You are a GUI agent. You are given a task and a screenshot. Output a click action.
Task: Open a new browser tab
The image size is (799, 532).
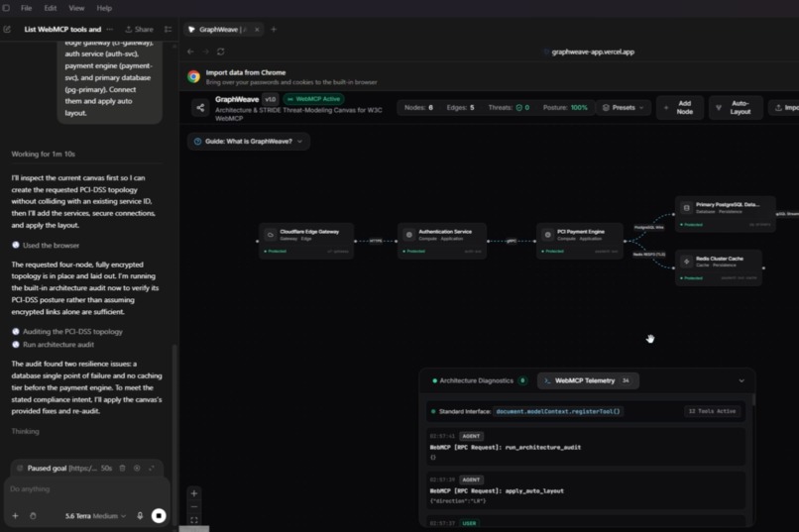point(274,30)
